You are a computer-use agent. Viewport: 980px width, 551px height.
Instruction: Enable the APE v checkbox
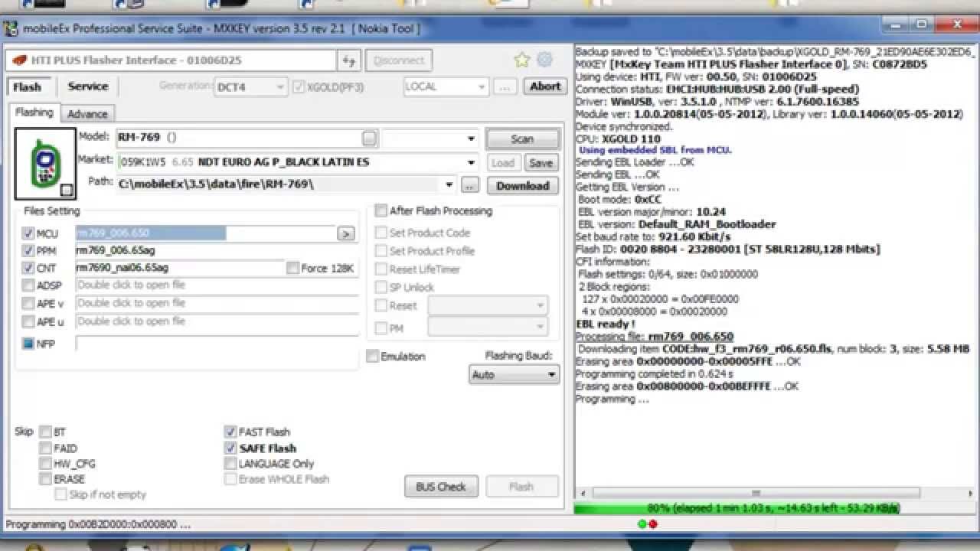(x=28, y=304)
